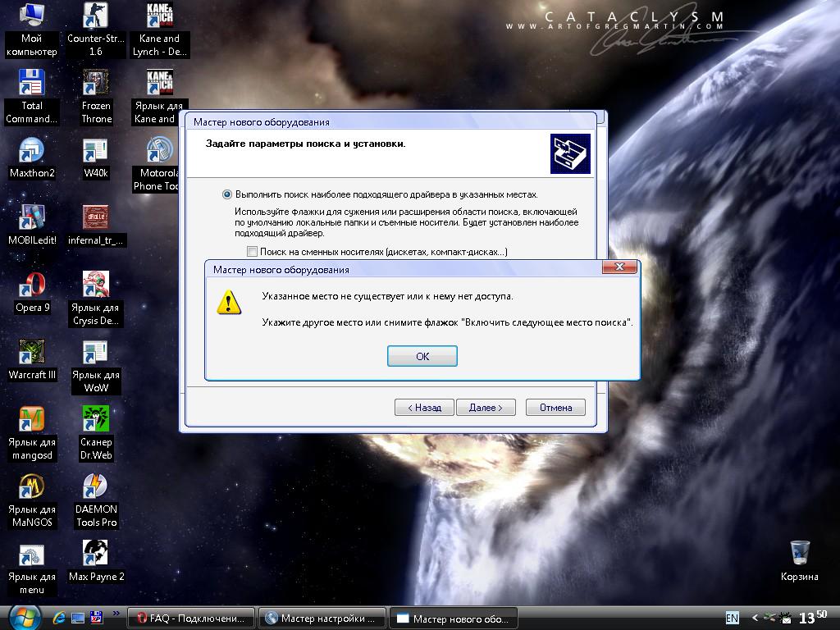Click the hardware wizard header icon
The image size is (840, 630).
(x=570, y=153)
